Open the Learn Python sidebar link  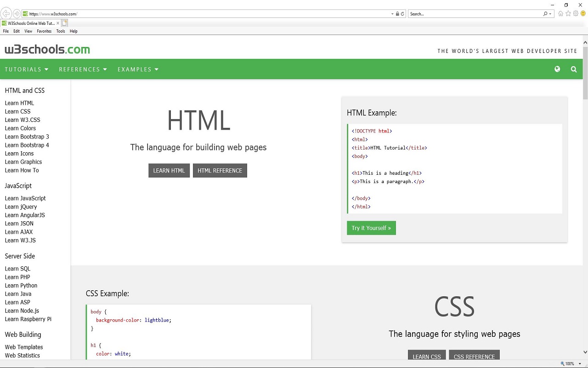point(21,286)
